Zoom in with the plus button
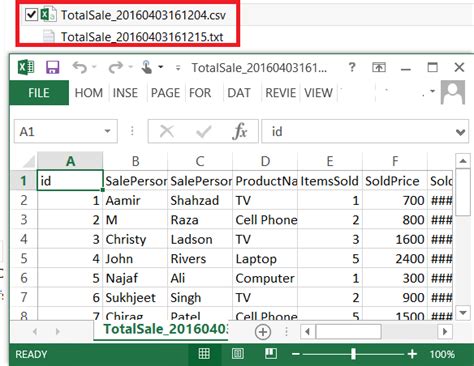474x366 pixels. coord(412,354)
